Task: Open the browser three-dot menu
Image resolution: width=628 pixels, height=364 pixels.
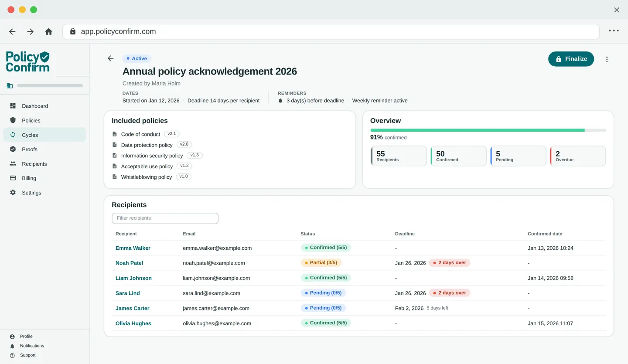Action: coord(614,31)
